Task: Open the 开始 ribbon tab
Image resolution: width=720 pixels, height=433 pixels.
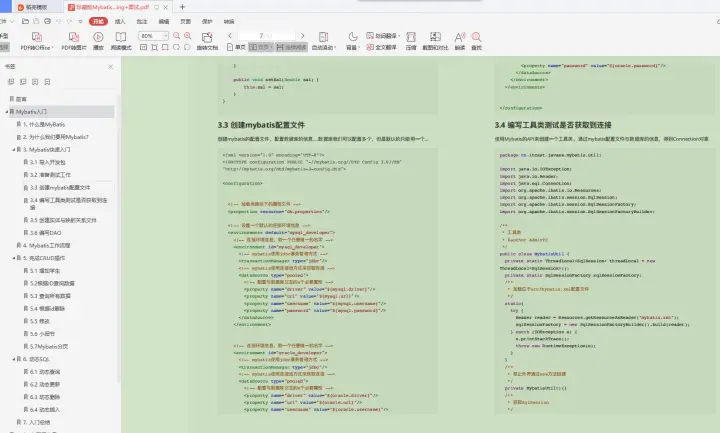Action: 98,21
